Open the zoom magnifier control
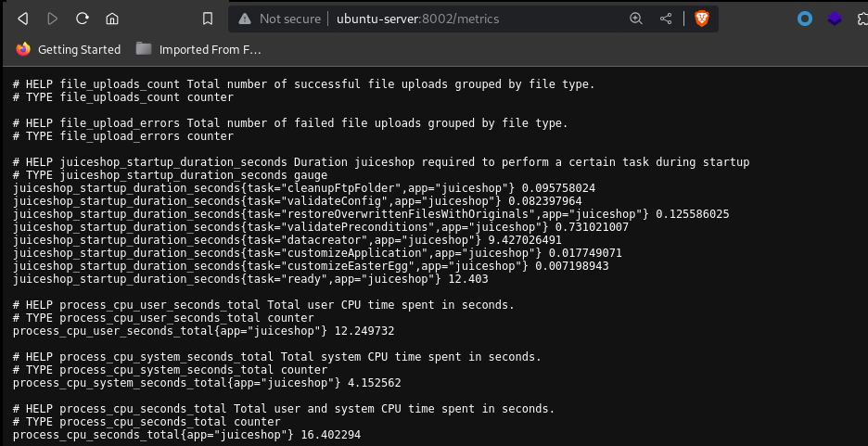This screenshot has width=868, height=446. click(636, 19)
